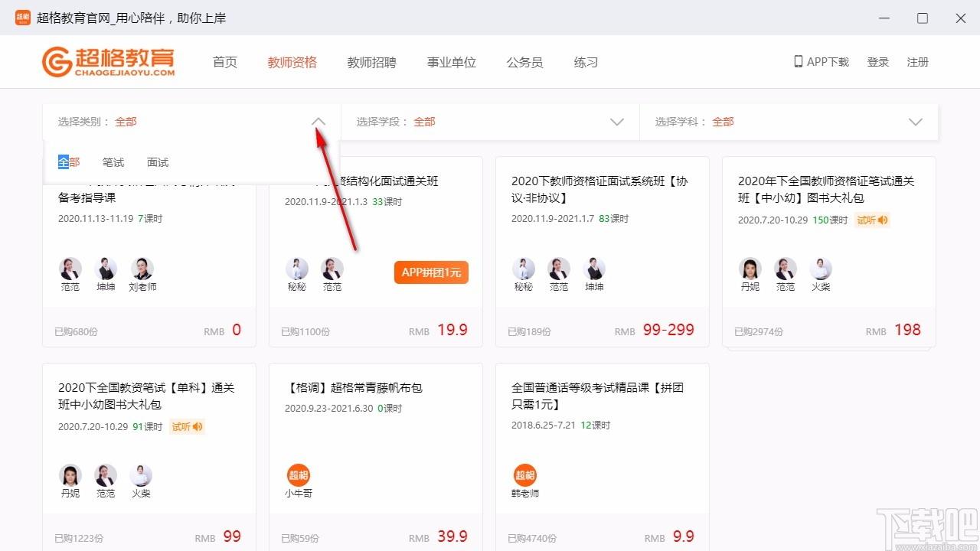Open 事业单位 navigation tab
Viewport: 980px width, 551px height.
pos(452,62)
